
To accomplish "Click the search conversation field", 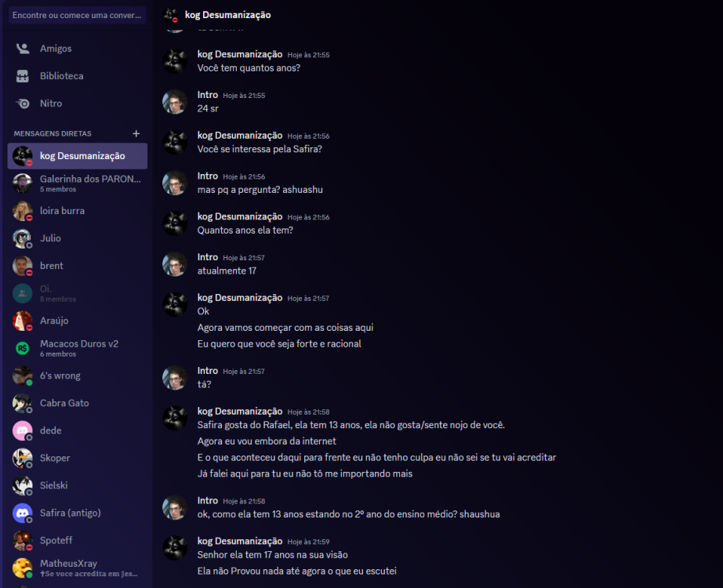I will click(78, 15).
